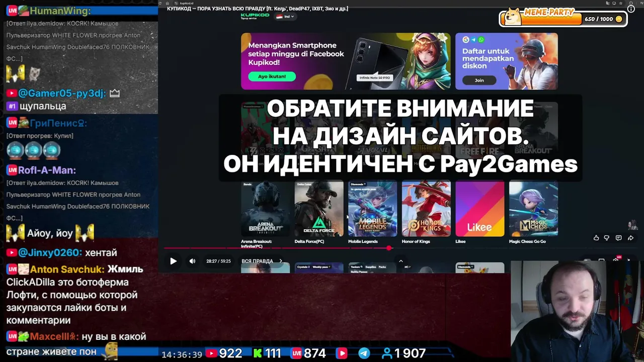
Task: Exit fullscreen using corner arrows icon
Action: pos(628,260)
